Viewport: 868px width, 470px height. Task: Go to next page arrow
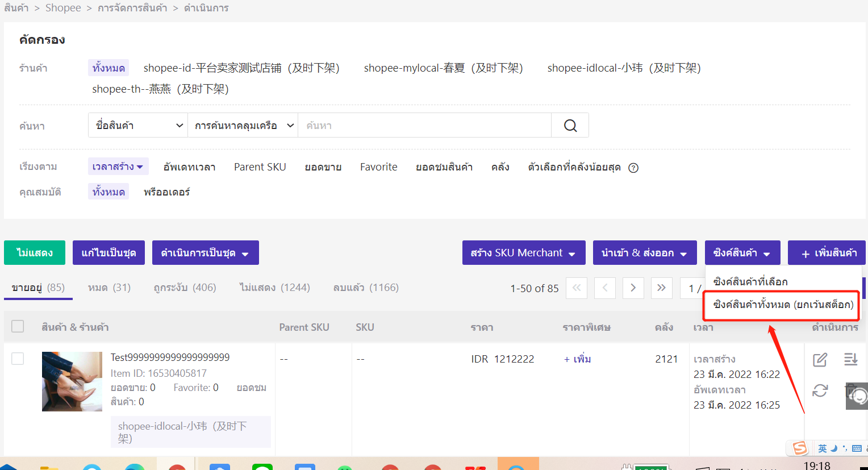pos(633,288)
